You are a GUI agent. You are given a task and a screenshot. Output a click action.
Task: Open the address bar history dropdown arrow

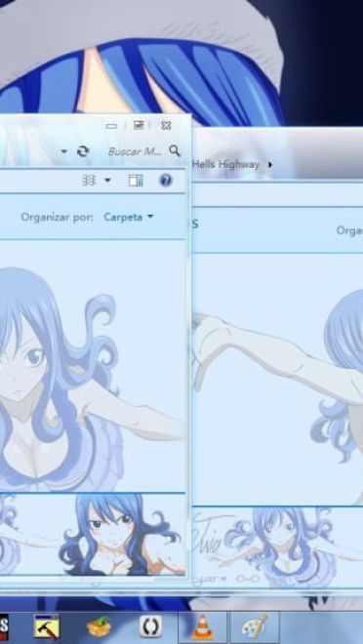pyautogui.click(x=64, y=151)
